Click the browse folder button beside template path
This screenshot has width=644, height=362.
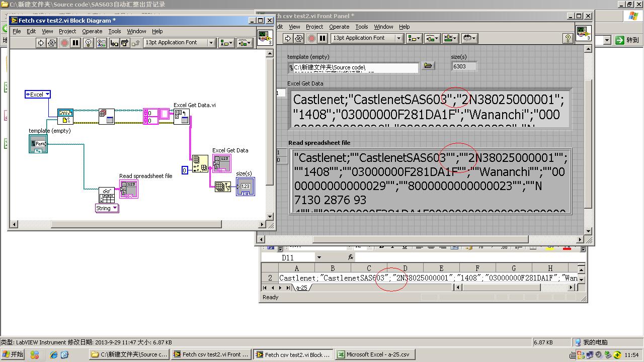point(428,65)
